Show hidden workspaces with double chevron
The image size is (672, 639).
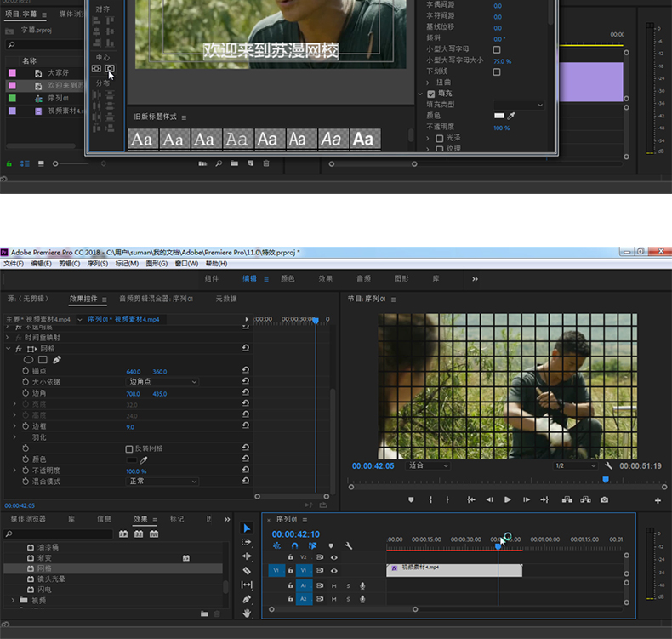coord(475,279)
